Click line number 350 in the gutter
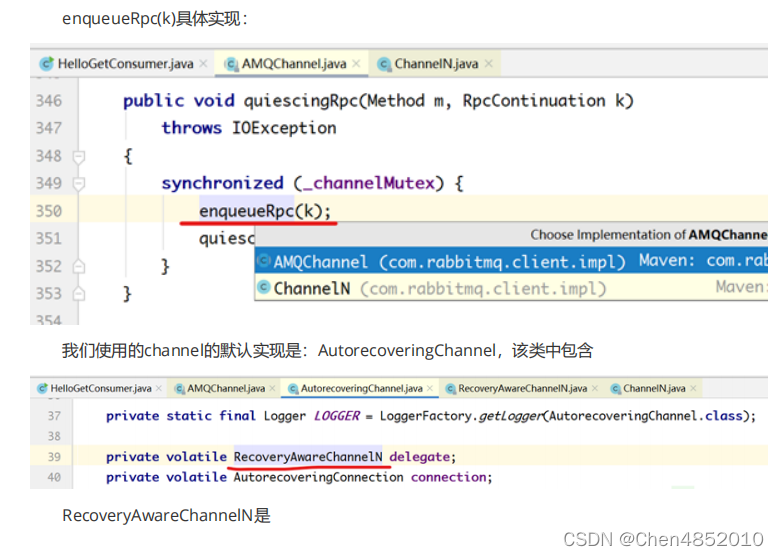This screenshot has height=556, width=779. point(49,211)
